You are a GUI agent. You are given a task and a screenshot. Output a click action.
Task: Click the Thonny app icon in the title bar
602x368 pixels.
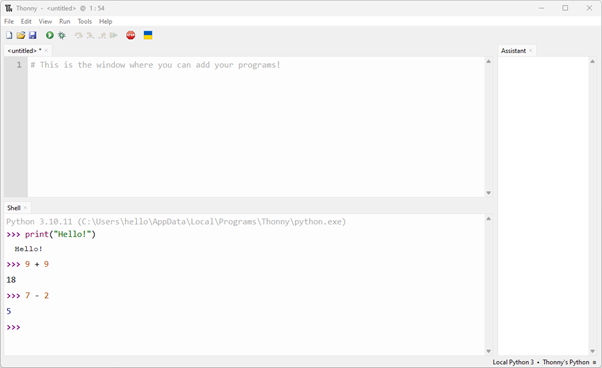(x=8, y=8)
